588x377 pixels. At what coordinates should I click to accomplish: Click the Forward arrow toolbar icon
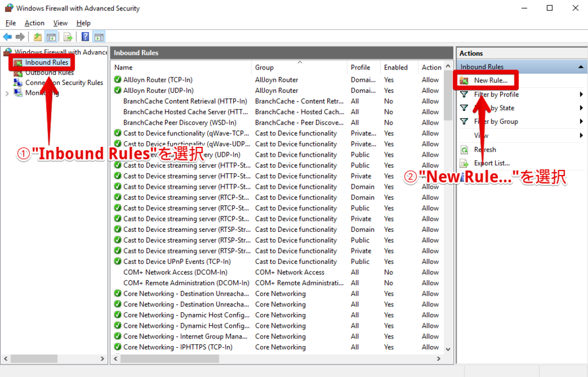click(x=20, y=37)
